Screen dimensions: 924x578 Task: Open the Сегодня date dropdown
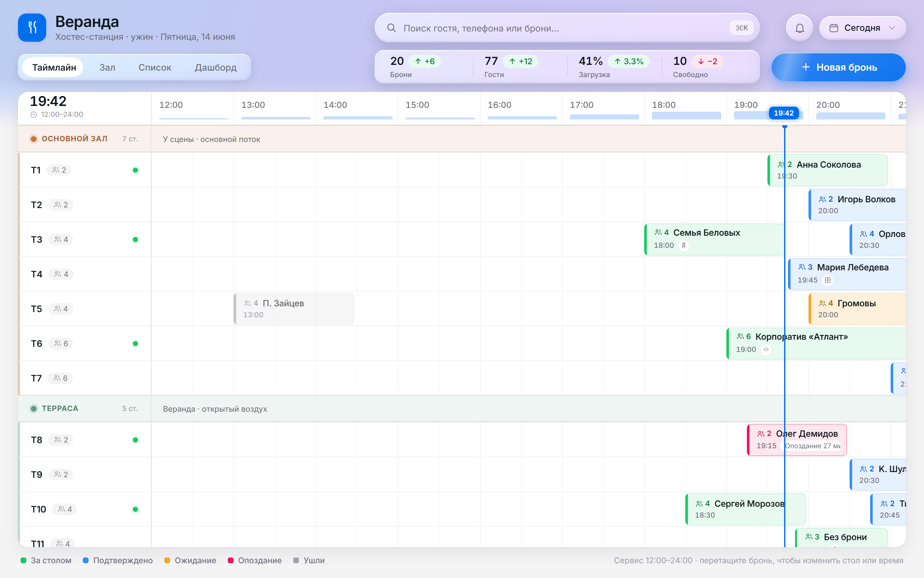[x=862, y=28]
